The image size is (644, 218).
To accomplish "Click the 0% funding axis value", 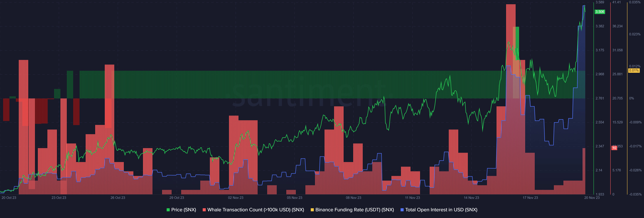I will tap(631, 98).
